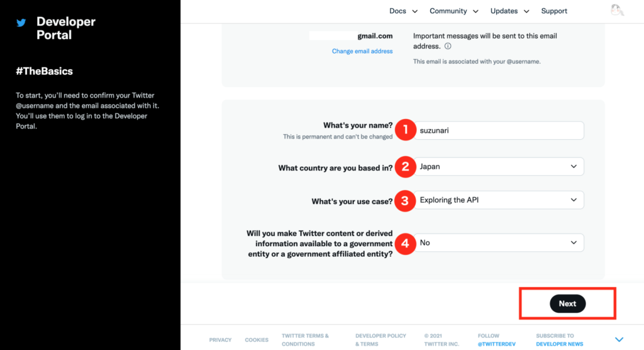This screenshot has height=350, width=644.
Task: Open Developer Policy & Terms link
Action: coord(380,340)
